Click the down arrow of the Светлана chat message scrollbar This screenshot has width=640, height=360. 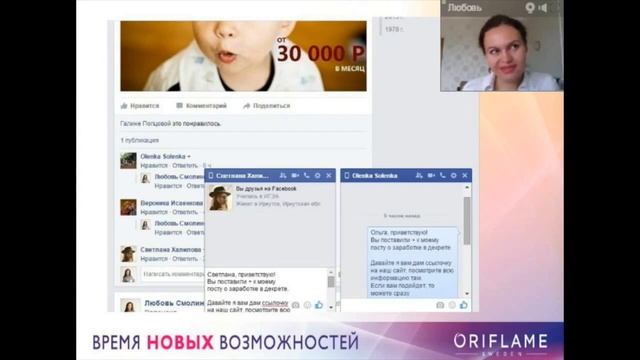(331, 307)
